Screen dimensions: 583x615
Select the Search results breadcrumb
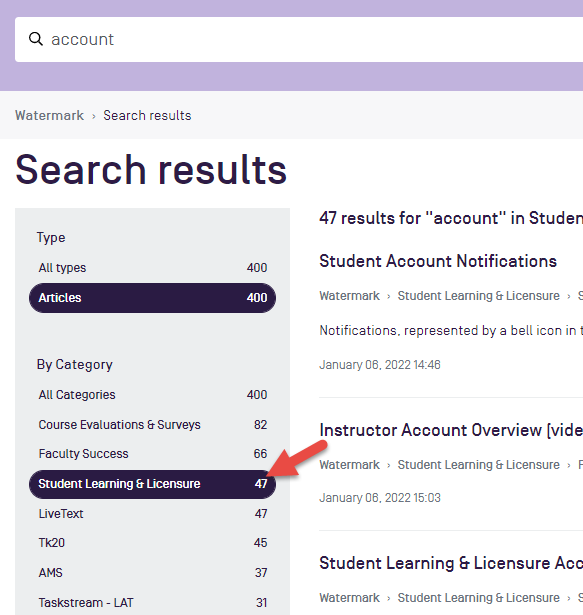pos(147,115)
